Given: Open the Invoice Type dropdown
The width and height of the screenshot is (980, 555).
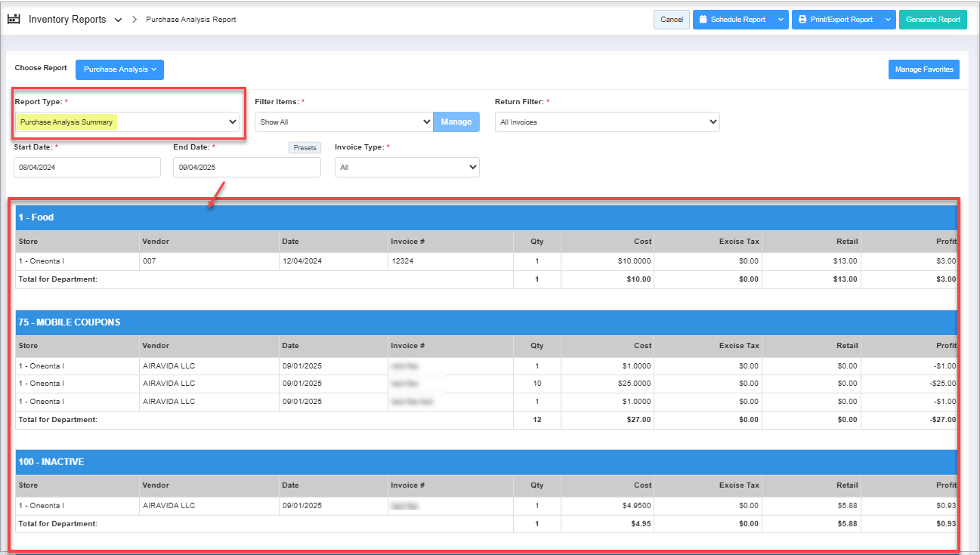Looking at the screenshot, I should [x=407, y=167].
